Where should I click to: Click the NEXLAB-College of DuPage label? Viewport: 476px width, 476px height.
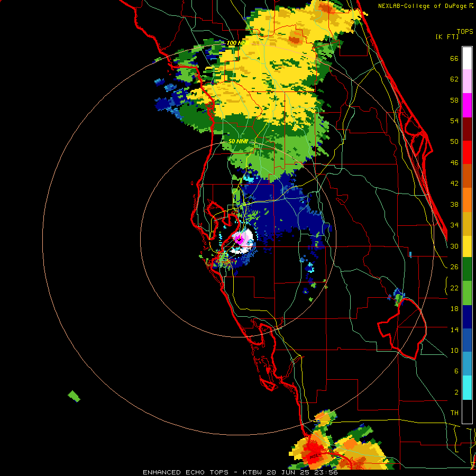click(422, 6)
